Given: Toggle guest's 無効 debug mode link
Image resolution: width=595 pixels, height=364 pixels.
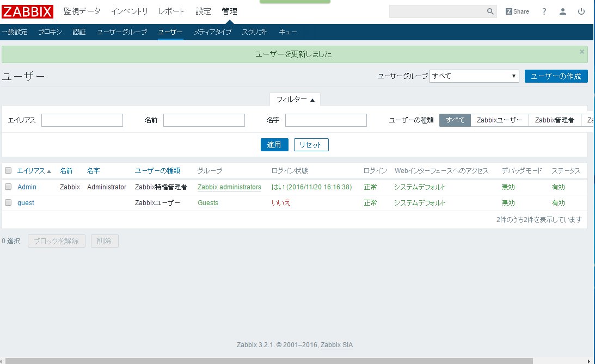Looking at the screenshot, I should pyautogui.click(x=508, y=203).
